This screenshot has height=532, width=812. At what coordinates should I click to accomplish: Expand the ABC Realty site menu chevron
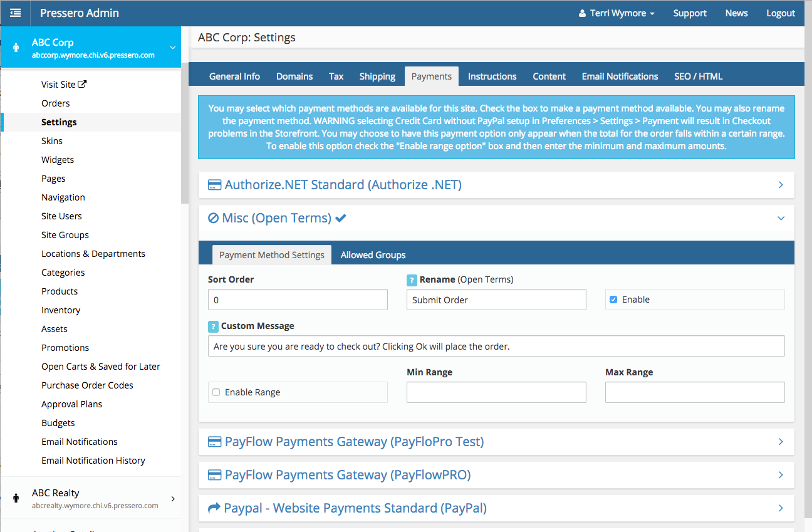[173, 499]
